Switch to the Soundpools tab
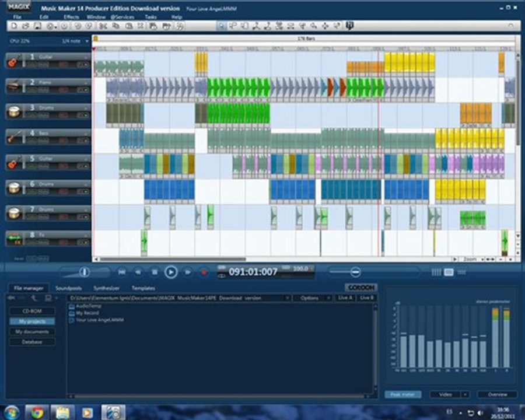The height and width of the screenshot is (420, 525). tap(68, 288)
